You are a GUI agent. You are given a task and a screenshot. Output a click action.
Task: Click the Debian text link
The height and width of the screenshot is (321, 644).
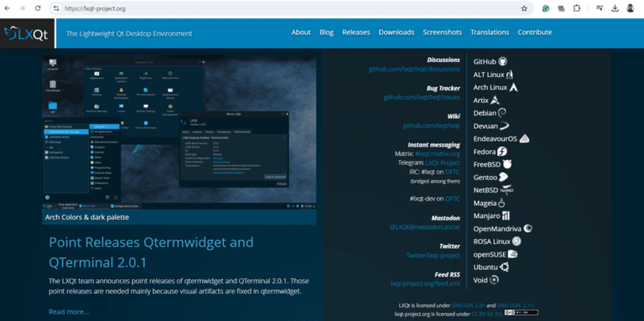(485, 113)
